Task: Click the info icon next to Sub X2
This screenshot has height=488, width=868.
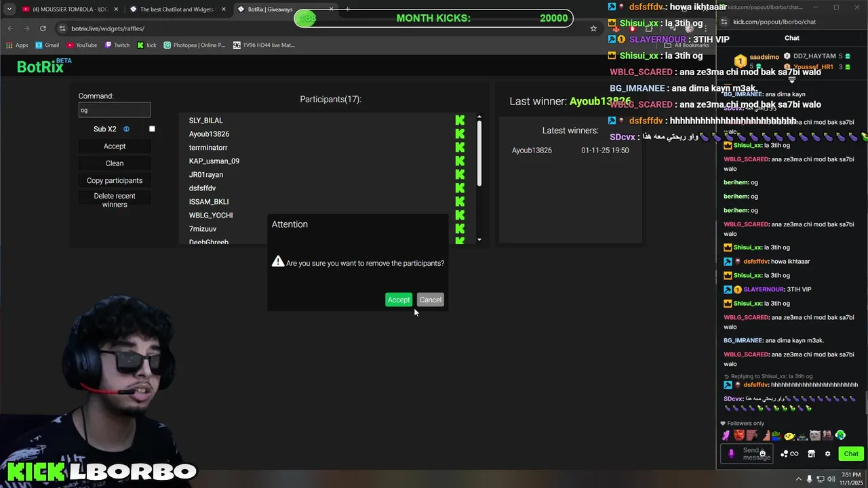Action: pyautogui.click(x=126, y=129)
